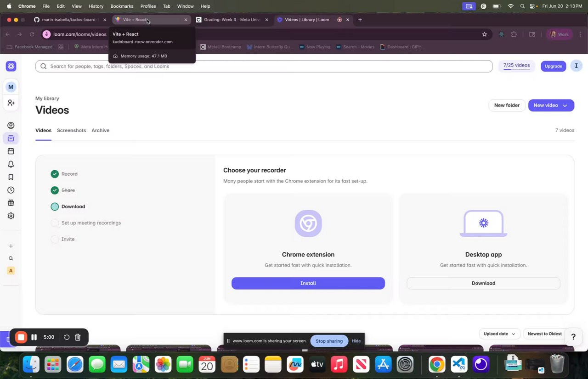This screenshot has width=588, height=379.
Task: Click the plus icon in sidebar
Action: click(11, 246)
